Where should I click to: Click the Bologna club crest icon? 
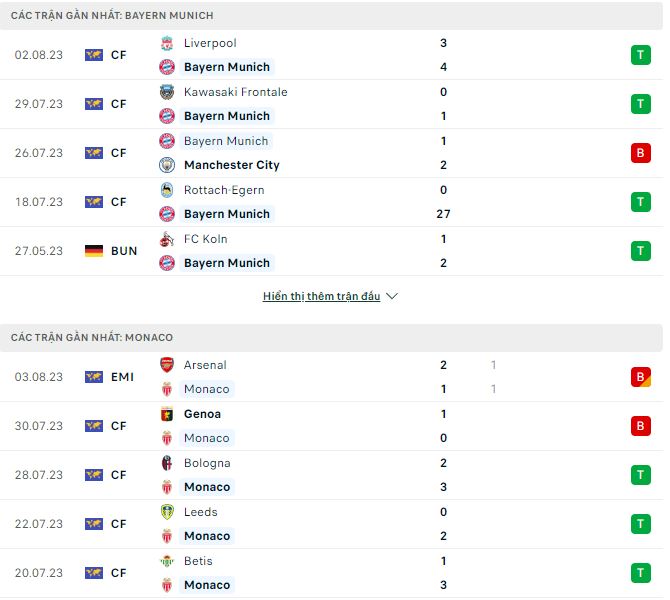tap(167, 463)
